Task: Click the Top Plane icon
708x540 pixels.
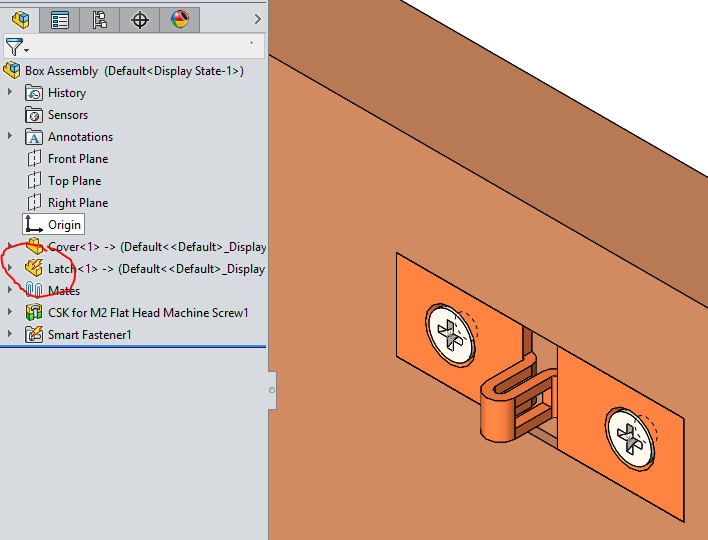Action: (x=34, y=181)
